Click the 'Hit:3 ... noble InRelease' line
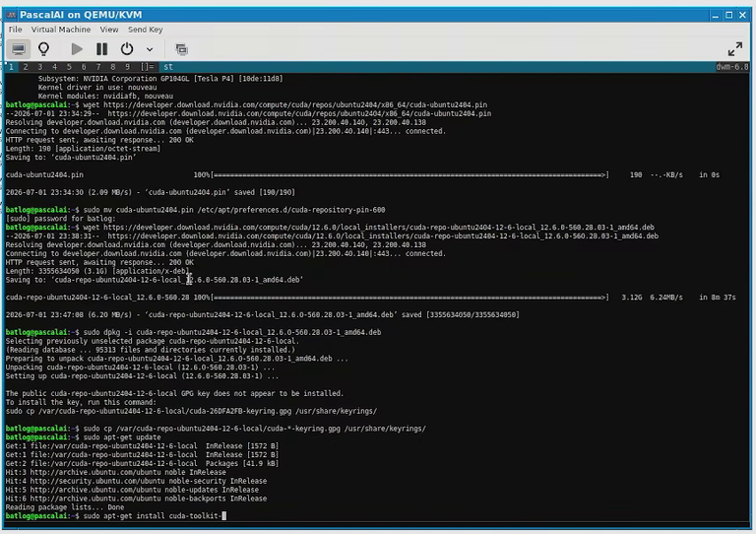Screen dimensions: 756x534 pyautogui.click(x=116, y=472)
